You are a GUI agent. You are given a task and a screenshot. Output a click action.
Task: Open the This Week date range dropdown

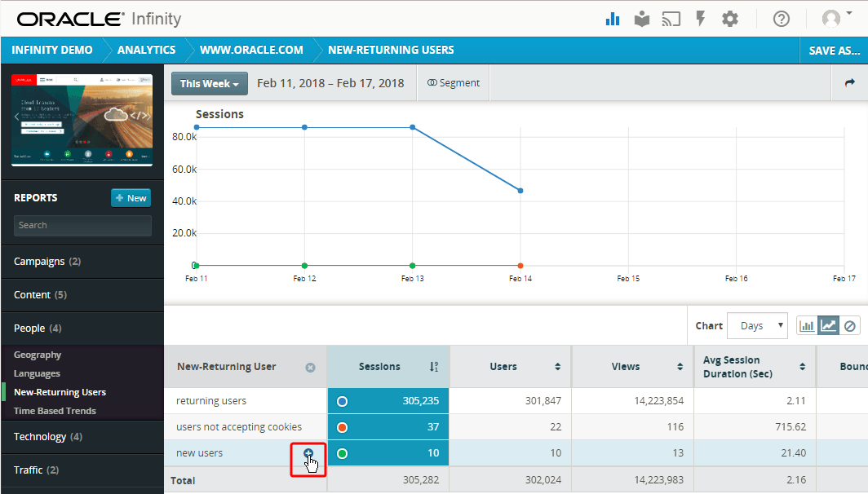tap(209, 82)
